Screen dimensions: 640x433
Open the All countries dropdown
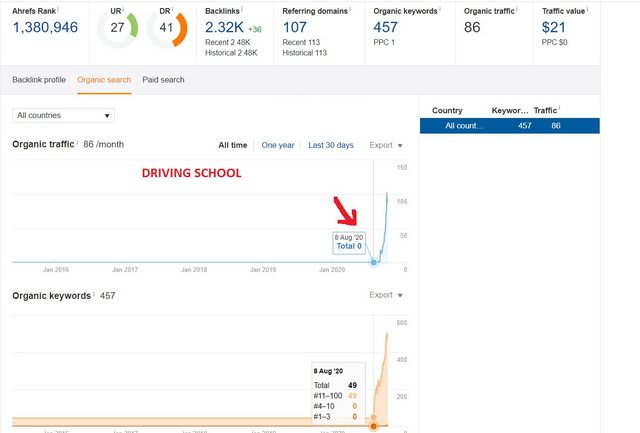click(x=64, y=116)
